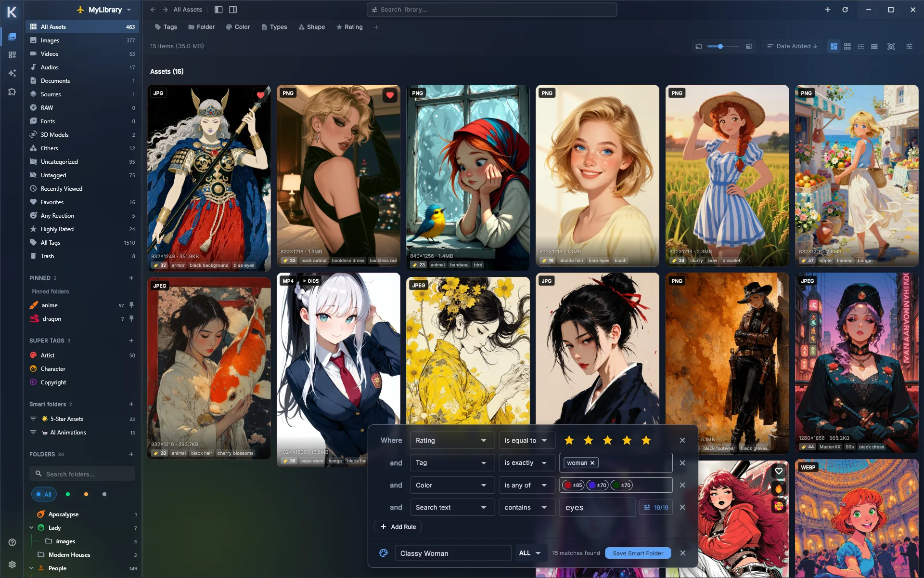The image size is (924, 578).
Task: Open the Rating rule field dropdown
Action: point(452,440)
